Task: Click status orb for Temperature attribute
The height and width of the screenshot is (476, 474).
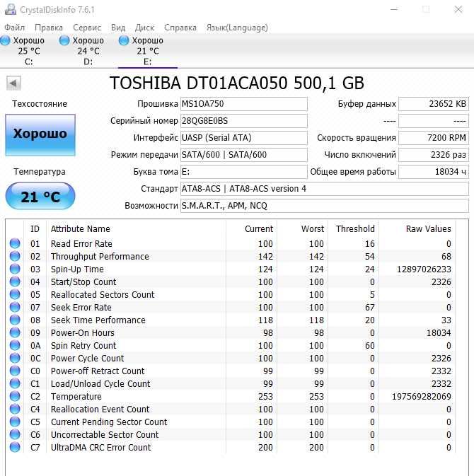Action: tap(15, 397)
